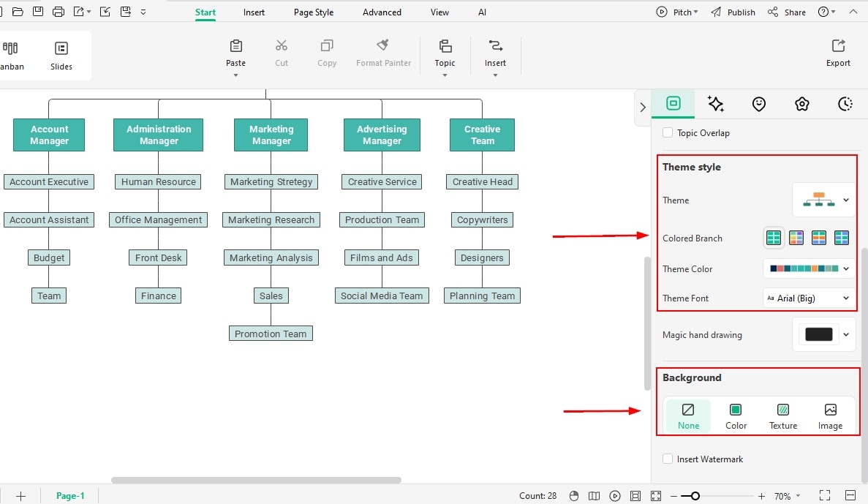868x504 pixels.
Task: Open a file using the folder icon
Action: (18, 12)
